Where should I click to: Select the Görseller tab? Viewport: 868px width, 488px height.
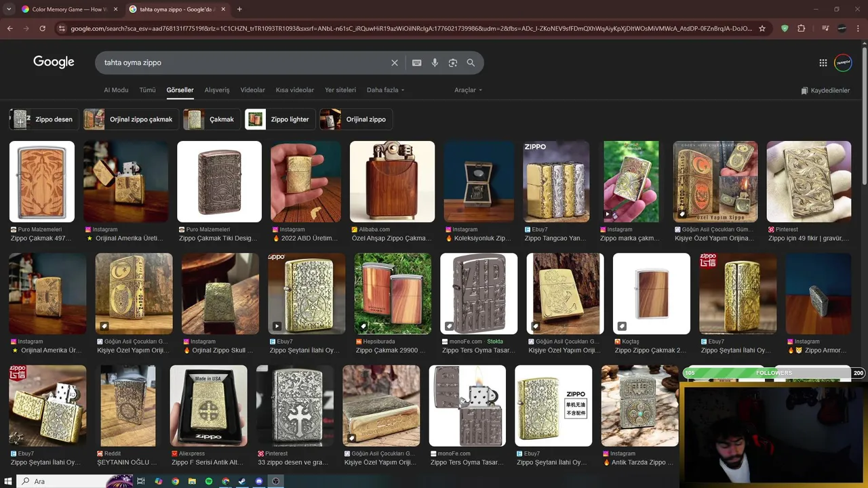click(x=180, y=90)
